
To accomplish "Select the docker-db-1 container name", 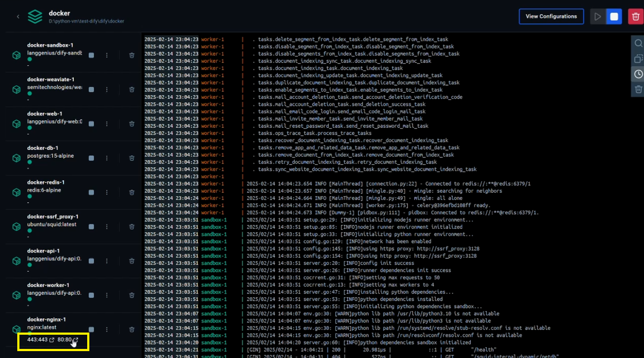I will [42, 148].
